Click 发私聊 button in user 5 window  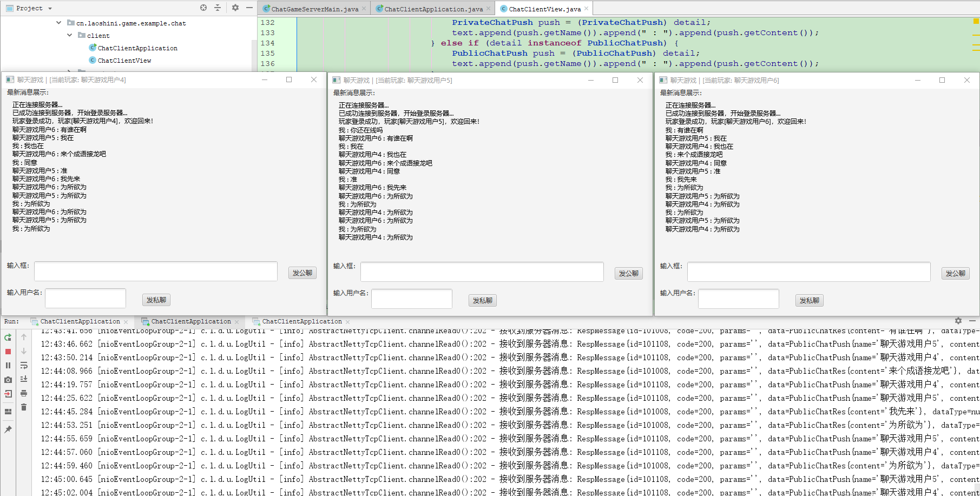tap(482, 301)
